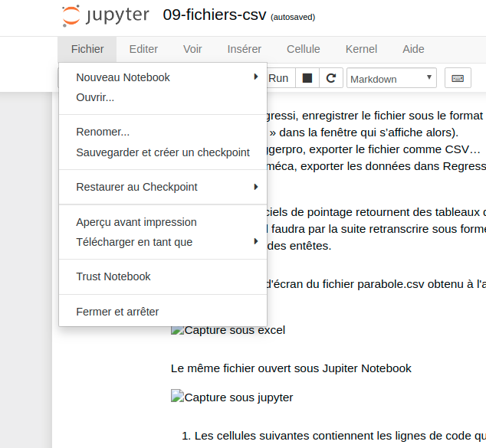Image resolution: width=486 pixels, height=448 pixels.
Task: Open the Cellule menu
Action: tap(303, 49)
